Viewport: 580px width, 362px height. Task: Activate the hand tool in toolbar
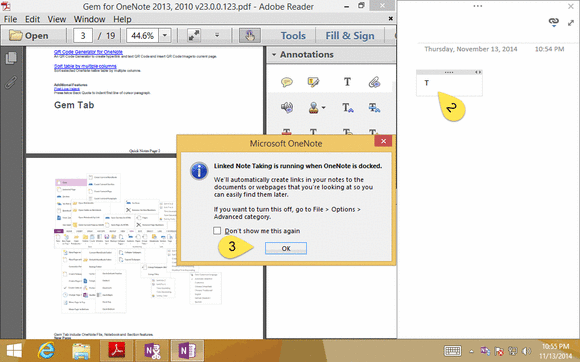pyautogui.click(x=249, y=35)
